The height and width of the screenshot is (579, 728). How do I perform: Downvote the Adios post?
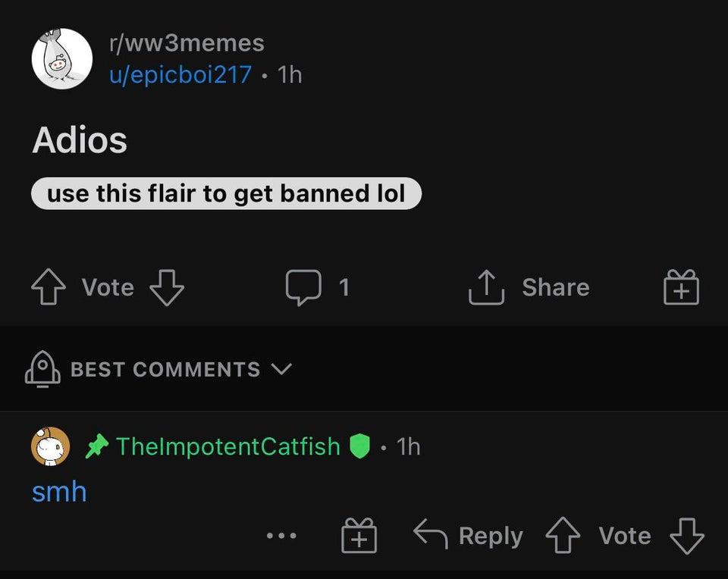(x=167, y=288)
